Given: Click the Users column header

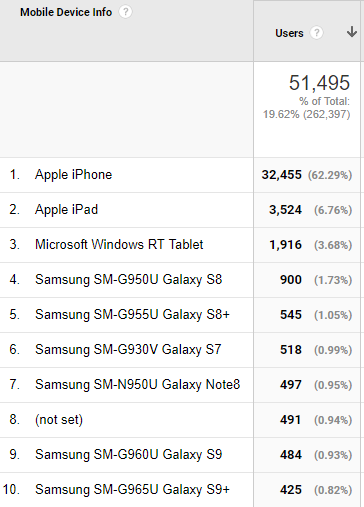Looking at the screenshot, I should [289, 33].
